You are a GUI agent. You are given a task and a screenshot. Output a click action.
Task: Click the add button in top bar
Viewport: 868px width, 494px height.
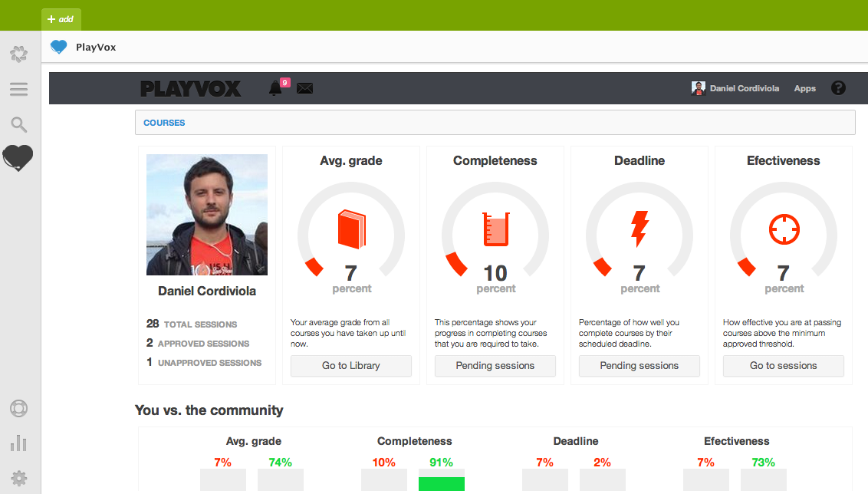[x=61, y=19]
